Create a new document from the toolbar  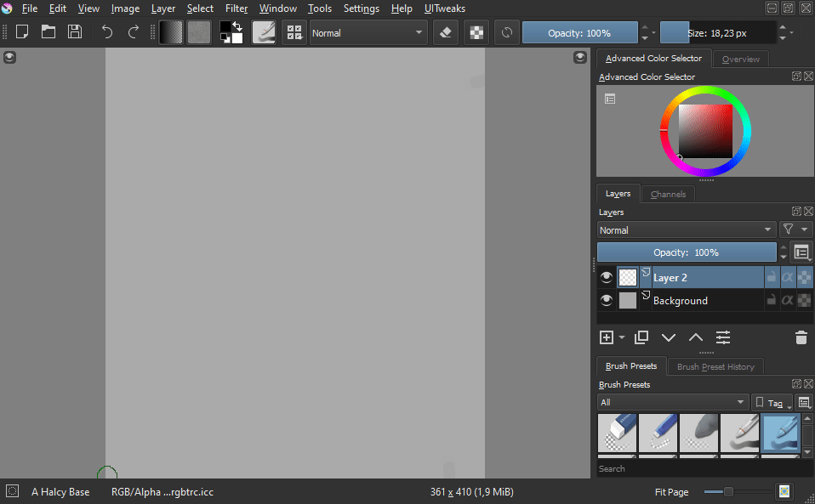pyautogui.click(x=22, y=32)
